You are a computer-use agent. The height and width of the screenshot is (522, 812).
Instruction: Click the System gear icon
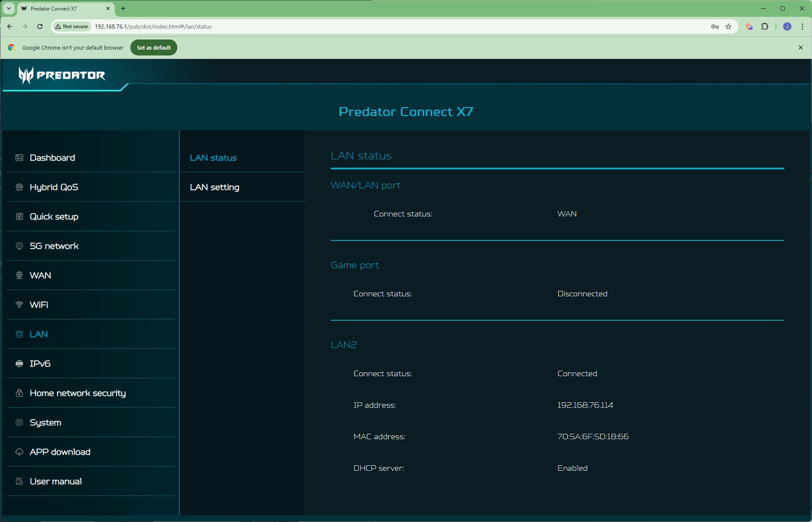point(19,422)
